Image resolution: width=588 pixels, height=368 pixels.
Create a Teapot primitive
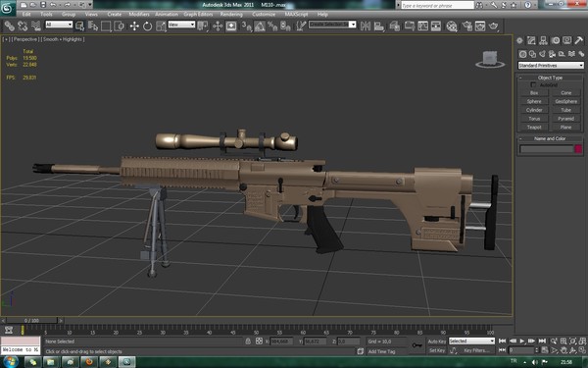click(534, 128)
